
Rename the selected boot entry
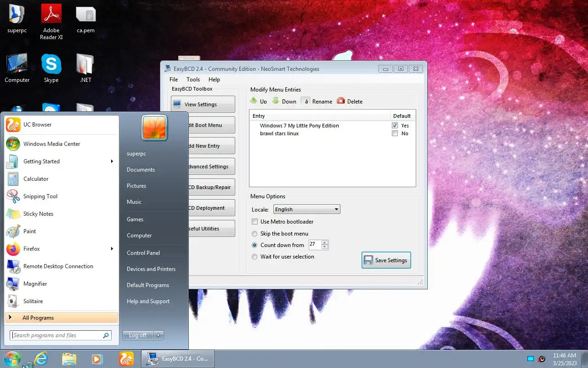tap(317, 101)
